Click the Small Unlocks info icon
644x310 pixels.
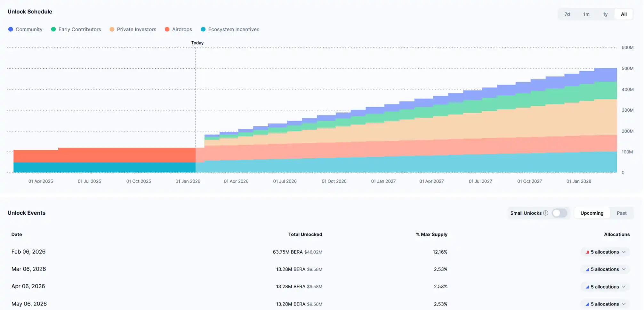pyautogui.click(x=546, y=213)
